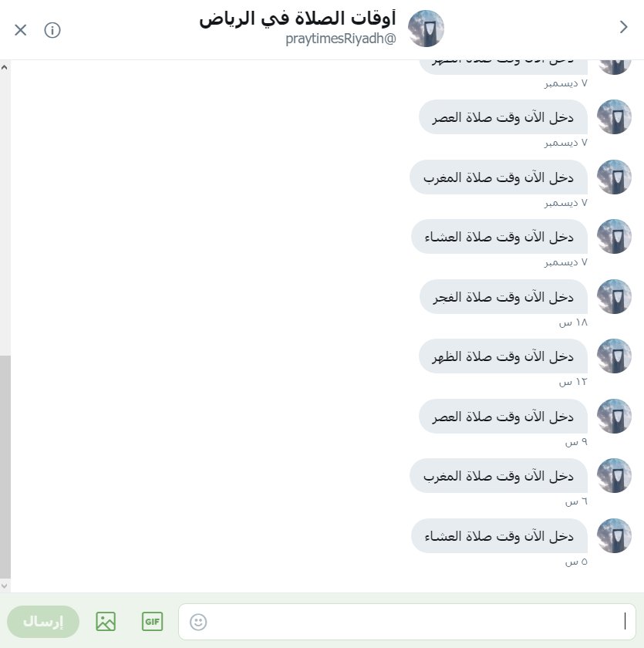
Task: Click sender avatar beside the 5-hour-old Isha message
Action: click(x=614, y=535)
